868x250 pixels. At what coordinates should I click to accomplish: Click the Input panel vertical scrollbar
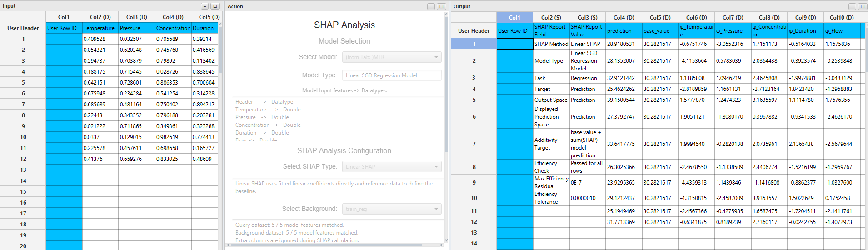click(x=220, y=136)
